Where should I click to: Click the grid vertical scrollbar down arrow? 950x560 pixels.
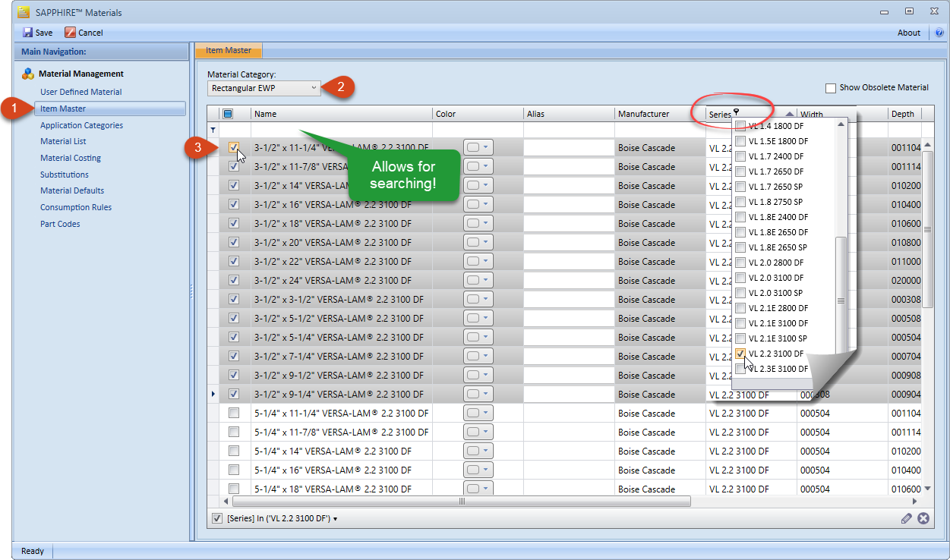point(927,488)
